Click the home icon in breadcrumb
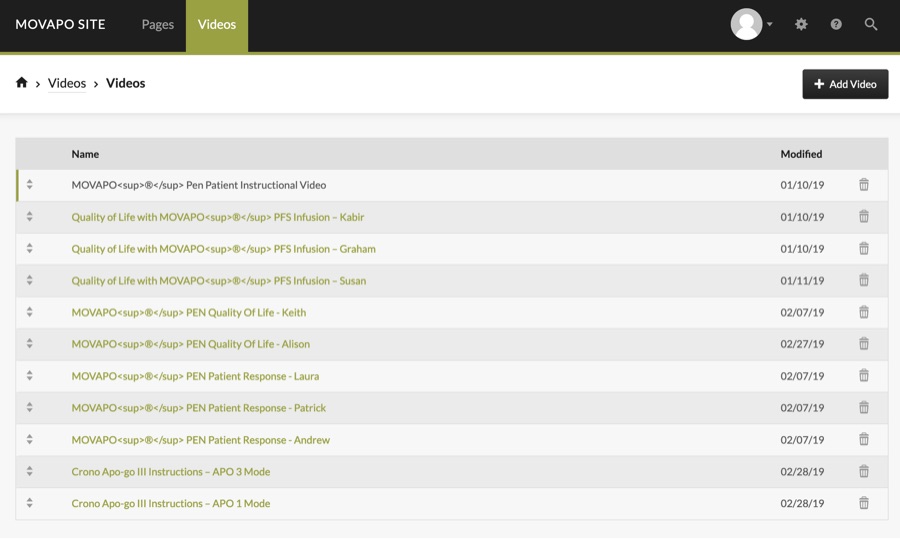 pyautogui.click(x=21, y=83)
